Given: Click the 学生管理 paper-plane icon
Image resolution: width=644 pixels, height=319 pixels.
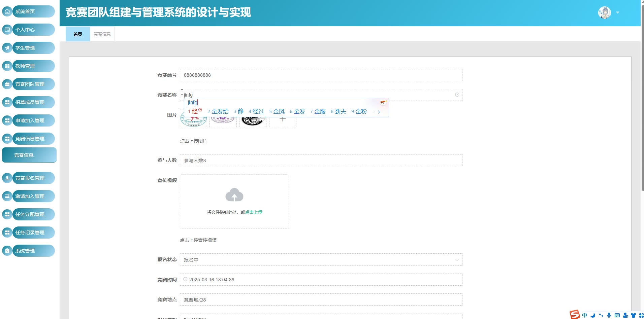Looking at the screenshot, I should pyautogui.click(x=7, y=48).
